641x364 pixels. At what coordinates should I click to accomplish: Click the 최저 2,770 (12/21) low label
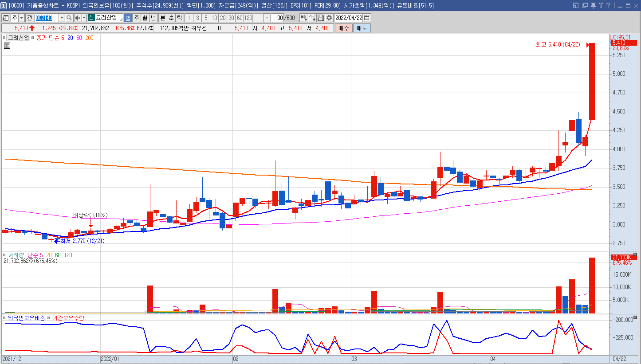[83, 241]
